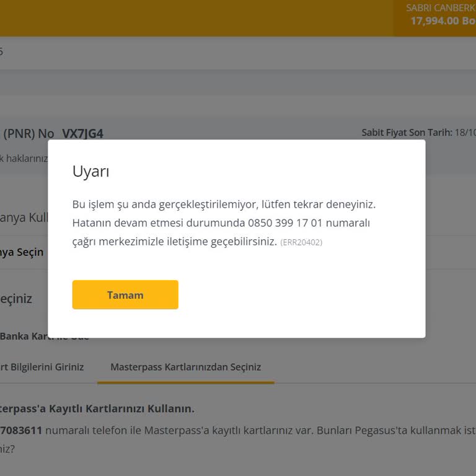This screenshot has height=476, width=476.
Task: Open the SABRI CANBERK account name
Action: point(441,8)
